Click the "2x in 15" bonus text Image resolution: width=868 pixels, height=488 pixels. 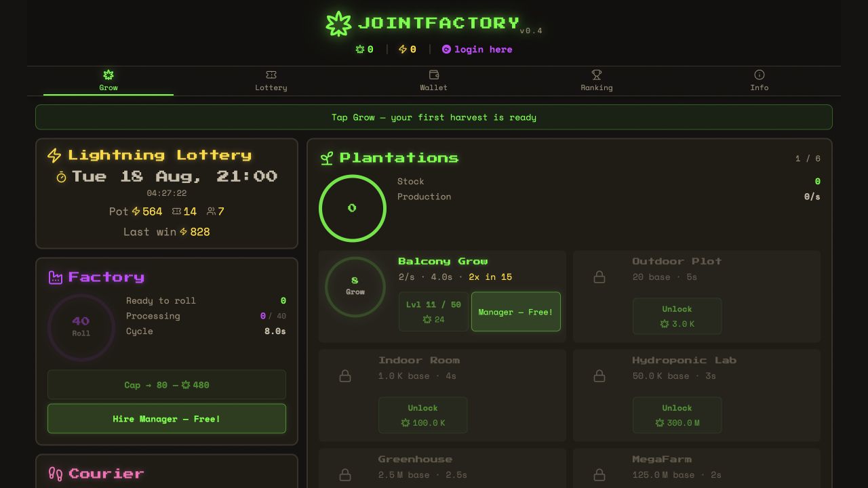click(x=490, y=277)
